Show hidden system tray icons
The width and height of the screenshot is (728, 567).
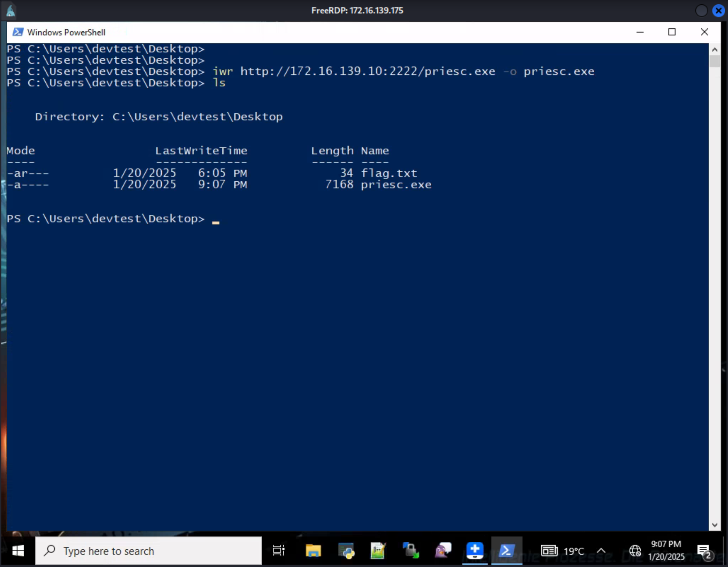pyautogui.click(x=601, y=551)
